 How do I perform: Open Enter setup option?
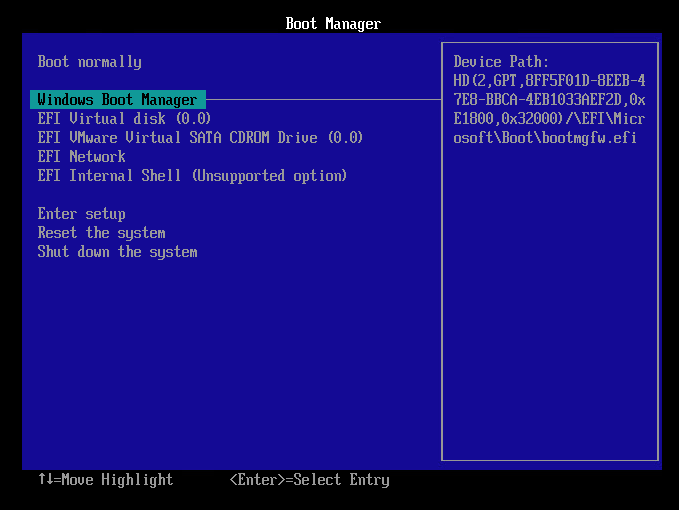(x=81, y=214)
